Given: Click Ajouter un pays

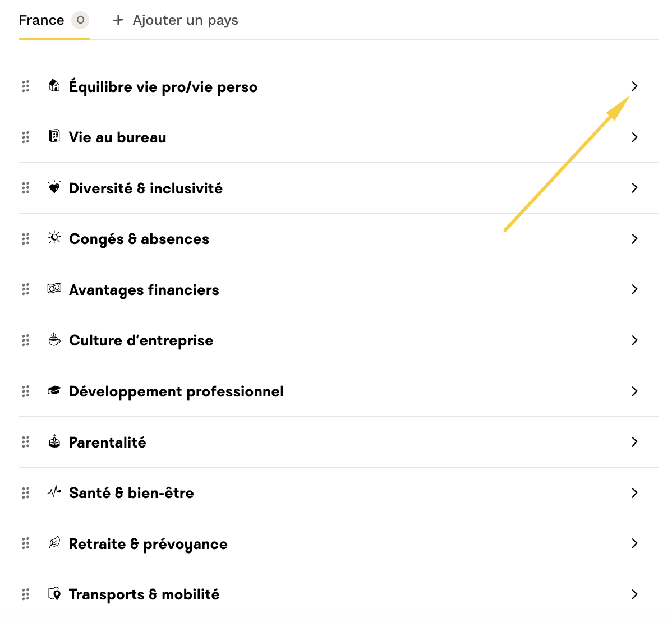Looking at the screenshot, I should [x=185, y=21].
